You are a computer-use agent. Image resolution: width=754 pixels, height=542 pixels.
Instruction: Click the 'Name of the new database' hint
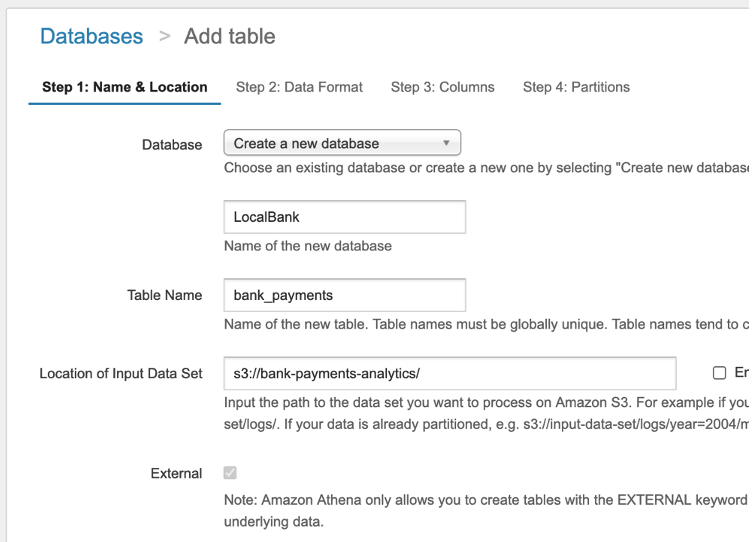(x=308, y=246)
